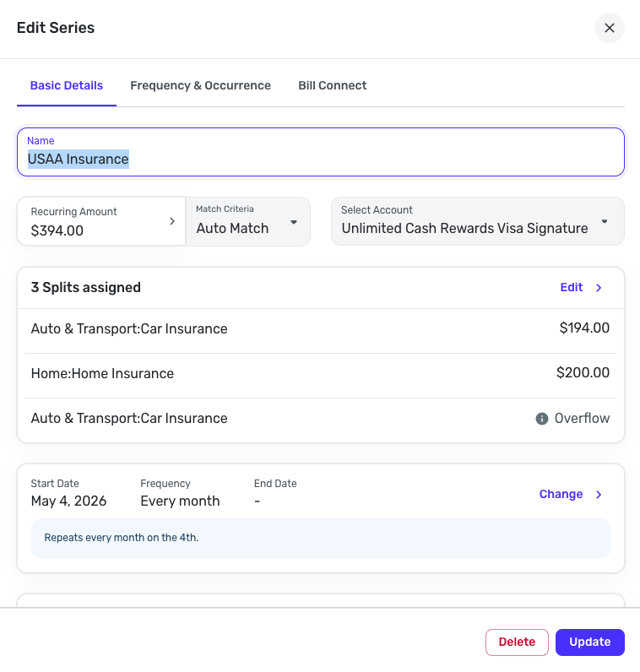
Task: Click the Every month frequency value
Action: click(x=180, y=501)
